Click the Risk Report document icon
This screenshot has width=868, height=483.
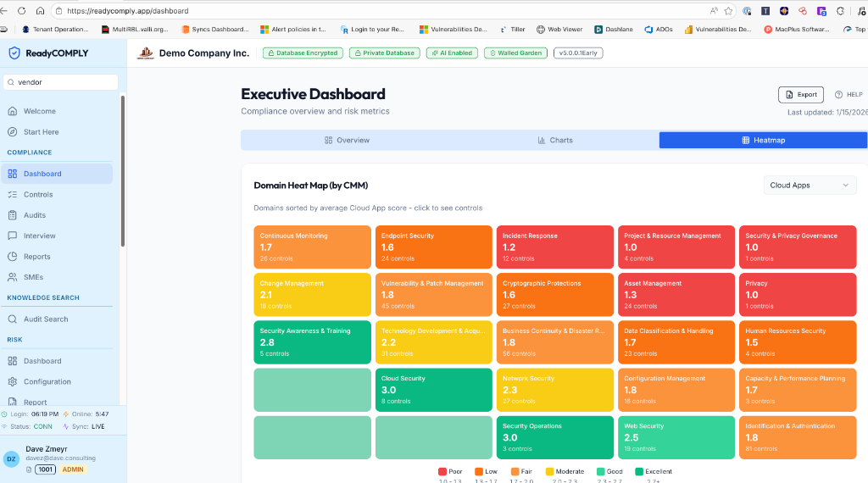point(12,402)
